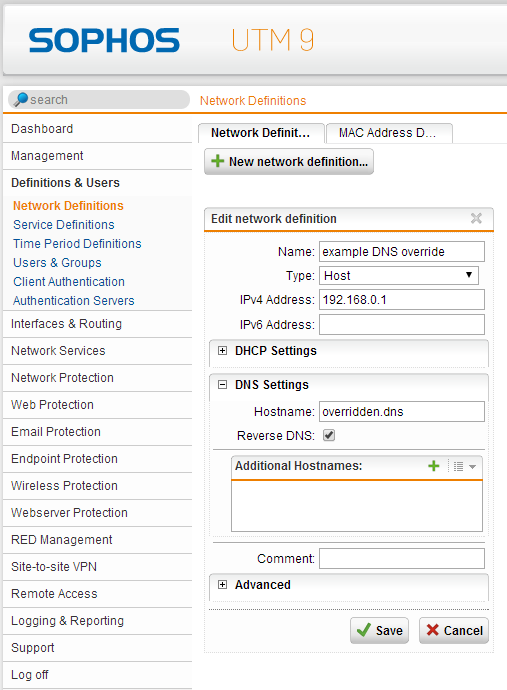Open the Web Protection menu
Screen dimensions: 507x690
pos(52,405)
